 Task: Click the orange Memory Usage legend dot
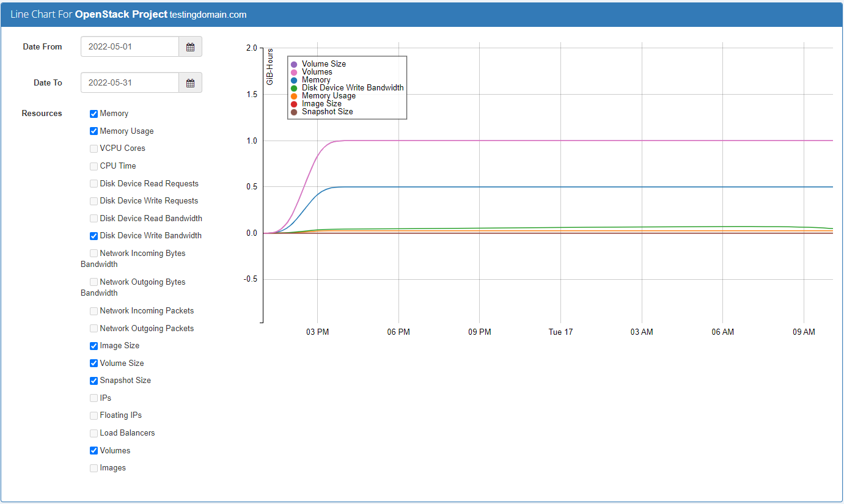pos(294,96)
